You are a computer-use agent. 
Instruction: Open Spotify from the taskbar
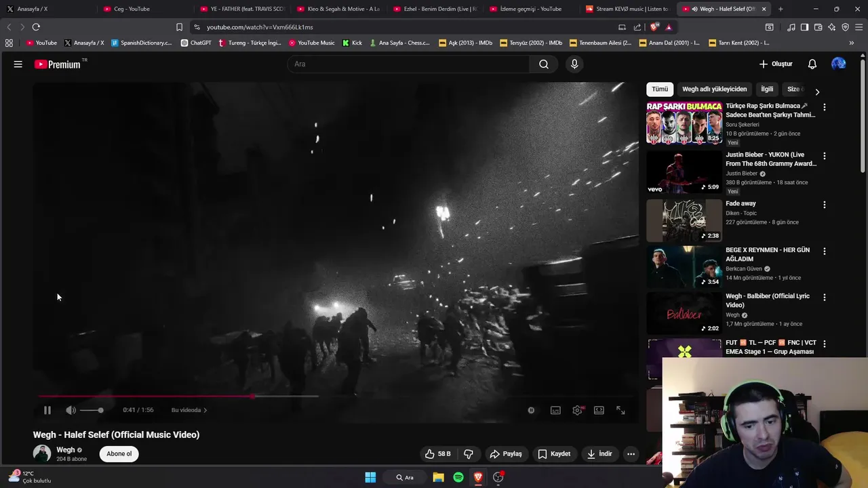pos(458,477)
